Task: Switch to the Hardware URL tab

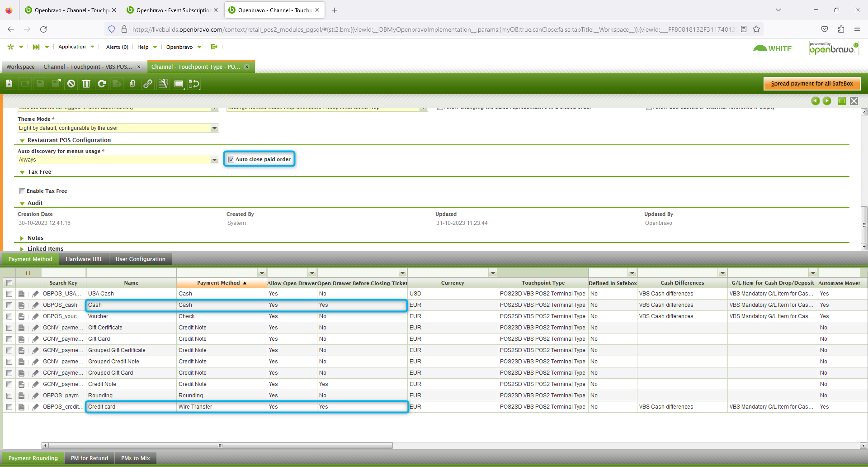Action: coord(84,259)
